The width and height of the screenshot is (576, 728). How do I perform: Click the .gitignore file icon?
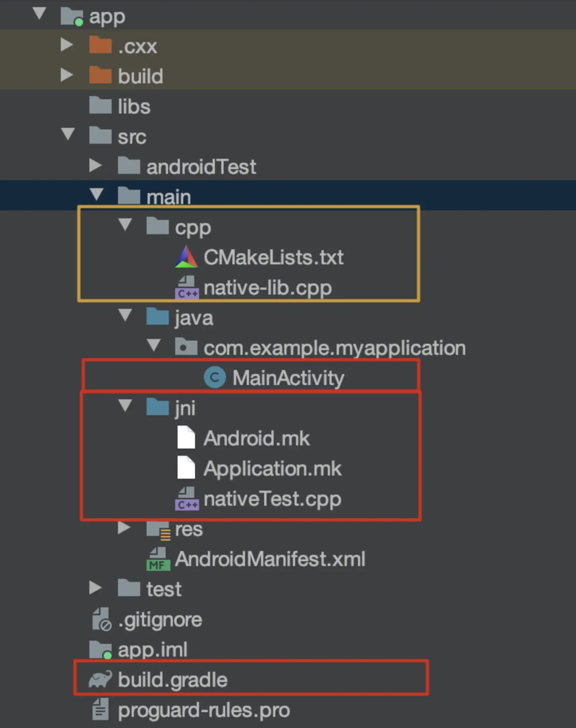(101, 620)
